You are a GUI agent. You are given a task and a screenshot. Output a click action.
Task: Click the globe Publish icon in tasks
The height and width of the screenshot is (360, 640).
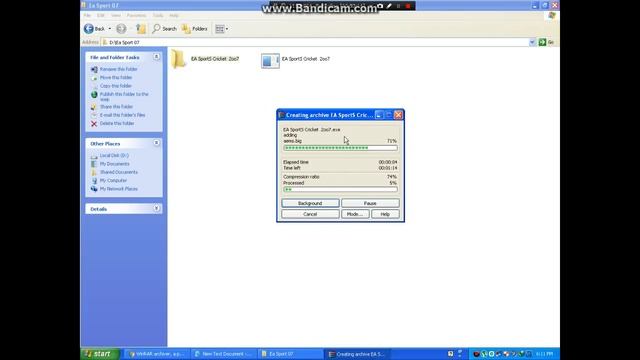click(x=94, y=95)
